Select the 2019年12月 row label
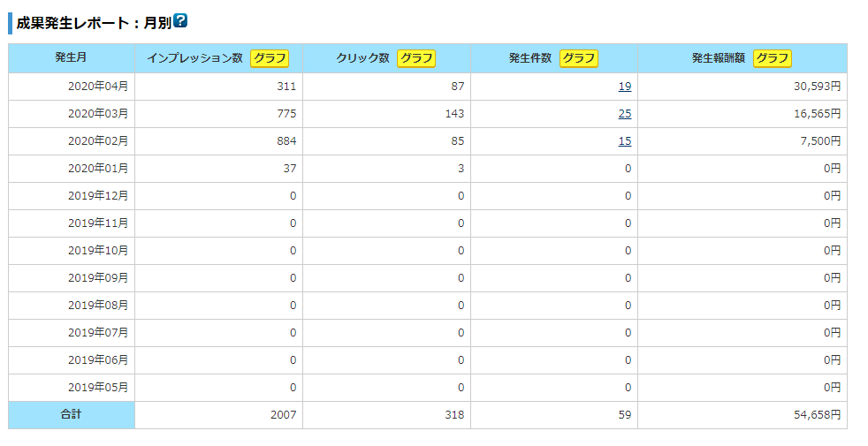Screen dimensions: 868x446 pyautogui.click(x=98, y=196)
